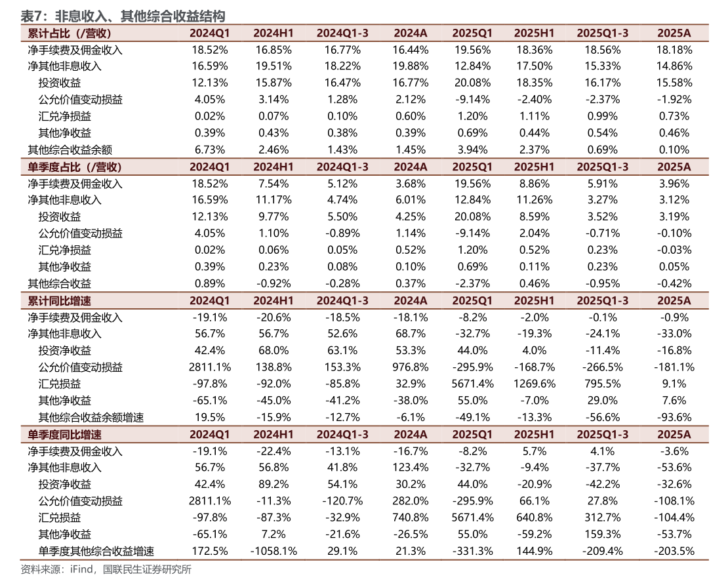Screen dimensions: 728x585
Task: Click 2025Q1-3 header in 累计同比增速 section
Action: (603, 301)
